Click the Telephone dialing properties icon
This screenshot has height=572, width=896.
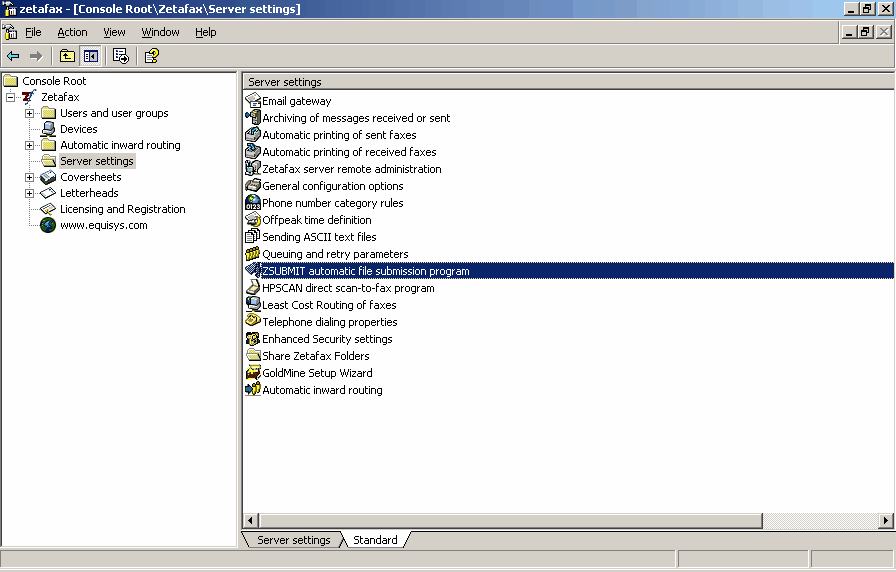click(253, 322)
